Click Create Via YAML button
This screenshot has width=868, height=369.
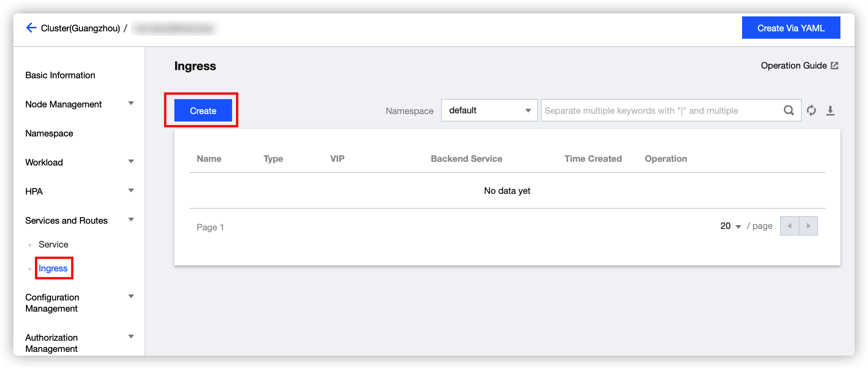[x=791, y=28]
